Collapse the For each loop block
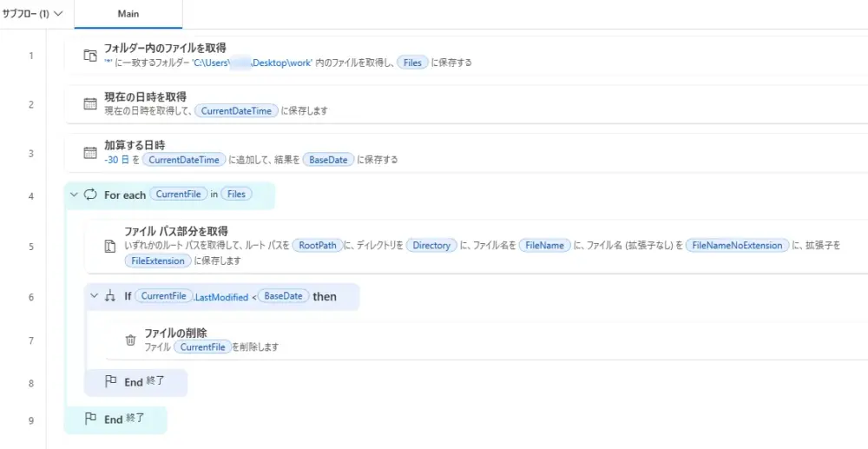Viewport: 868px width, 449px height. [x=73, y=195]
